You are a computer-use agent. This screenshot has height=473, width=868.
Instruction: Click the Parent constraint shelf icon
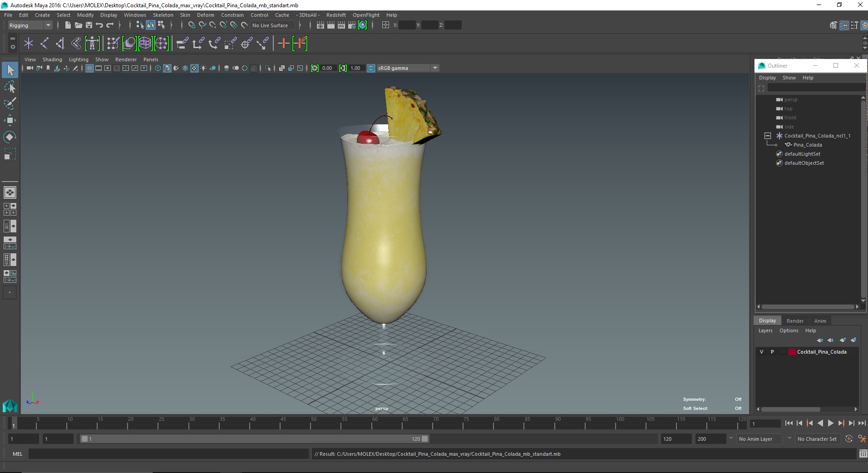[x=182, y=44]
